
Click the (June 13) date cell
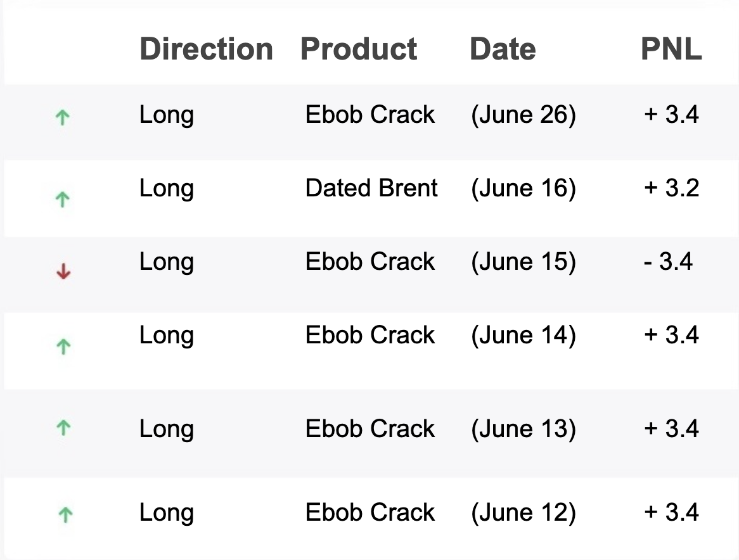(x=523, y=429)
